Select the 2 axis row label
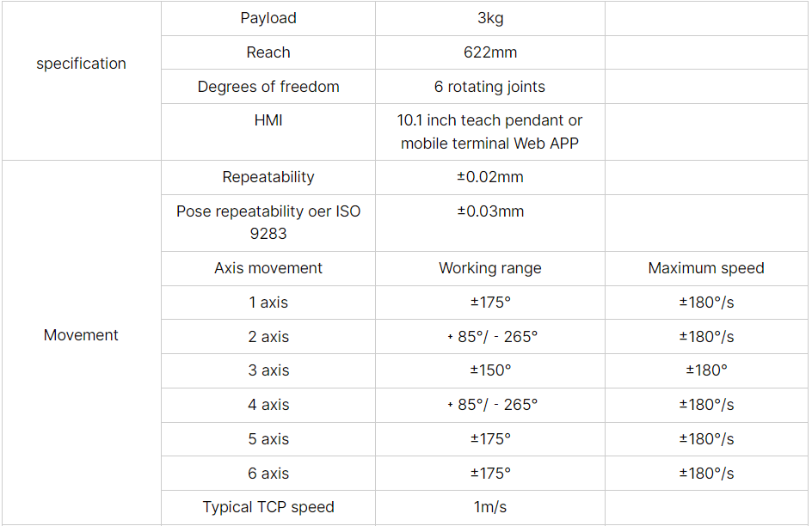This screenshot has height=526, width=812. (x=268, y=337)
